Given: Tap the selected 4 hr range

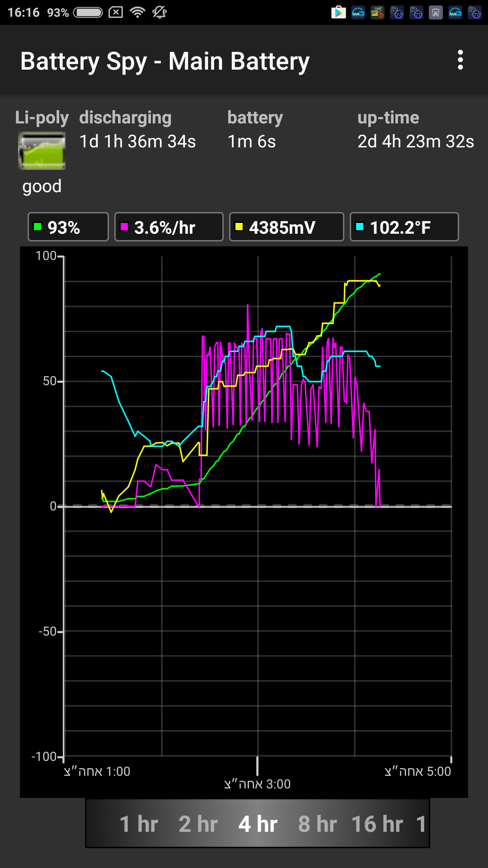Looking at the screenshot, I should pyautogui.click(x=258, y=824).
